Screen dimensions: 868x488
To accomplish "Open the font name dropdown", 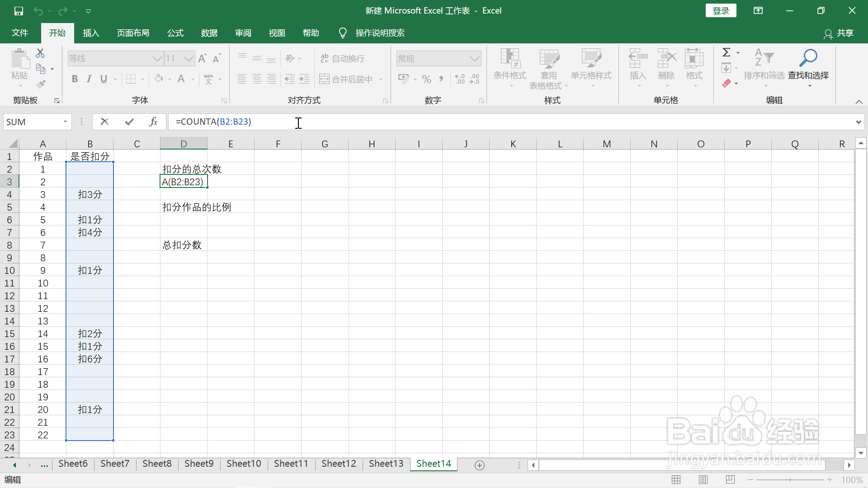I will point(157,58).
